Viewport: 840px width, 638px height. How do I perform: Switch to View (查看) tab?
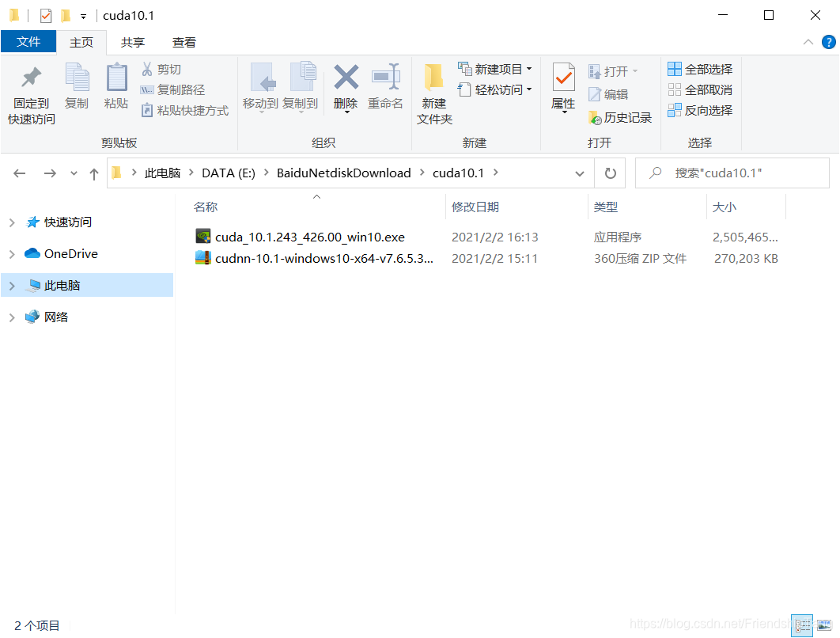pyautogui.click(x=184, y=43)
